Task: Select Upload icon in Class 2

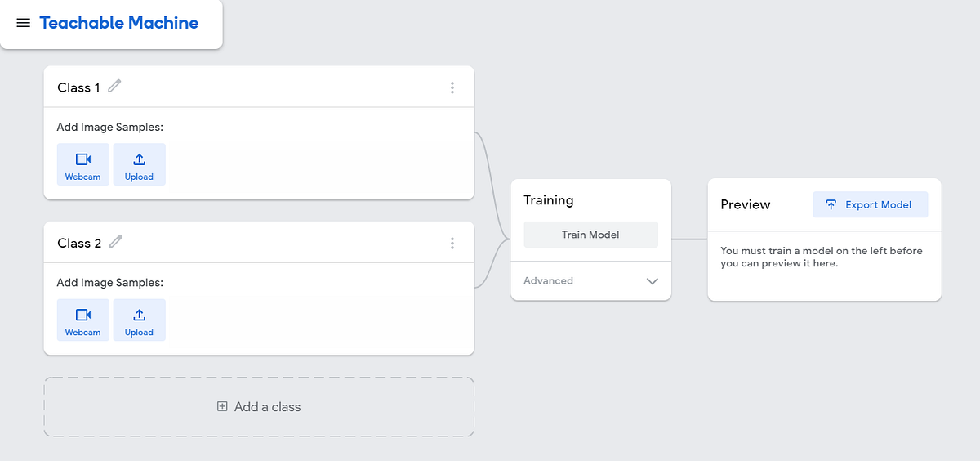Action: 139,315
